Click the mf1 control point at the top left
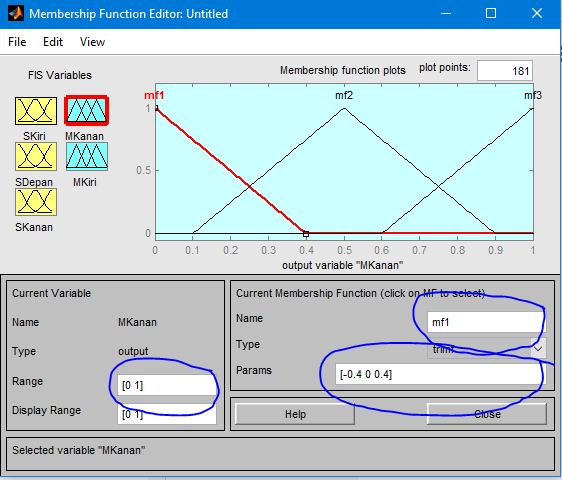562x480 pixels. click(x=156, y=108)
